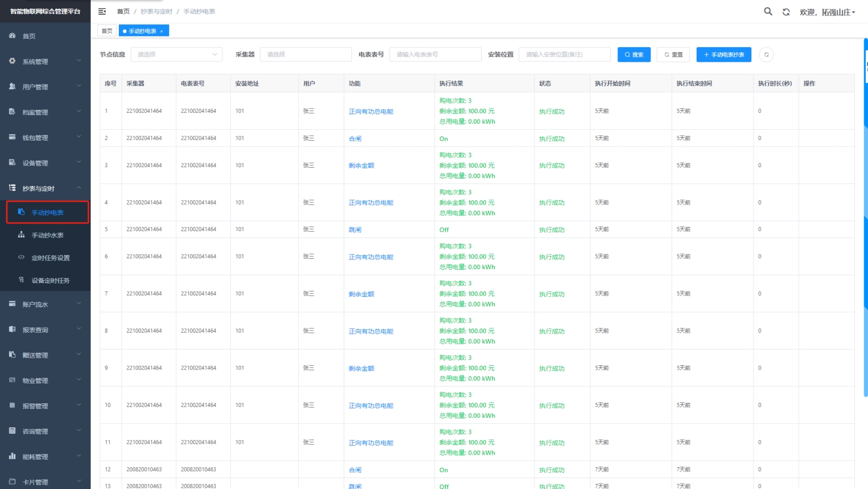Click the search magnifier icon in header
The width and height of the screenshot is (868, 489).
pyautogui.click(x=768, y=11)
